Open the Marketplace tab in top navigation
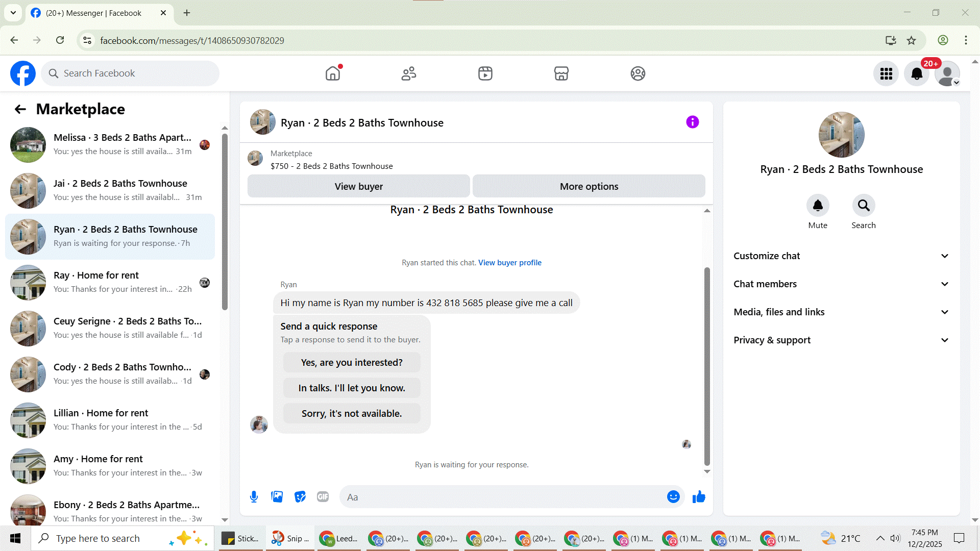The height and width of the screenshot is (551, 980). coord(561,74)
